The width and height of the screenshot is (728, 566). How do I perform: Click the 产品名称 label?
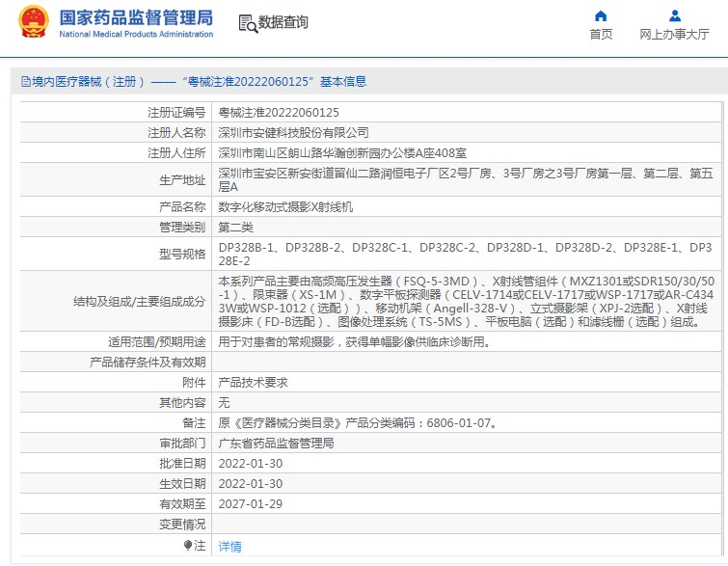pos(182,206)
